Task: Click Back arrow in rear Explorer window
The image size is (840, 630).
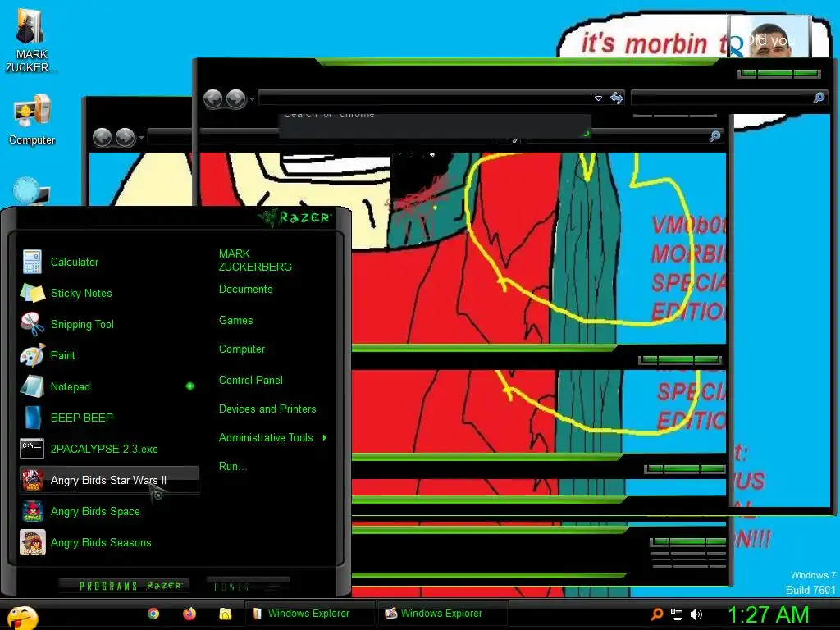Action: pyautogui.click(x=103, y=138)
